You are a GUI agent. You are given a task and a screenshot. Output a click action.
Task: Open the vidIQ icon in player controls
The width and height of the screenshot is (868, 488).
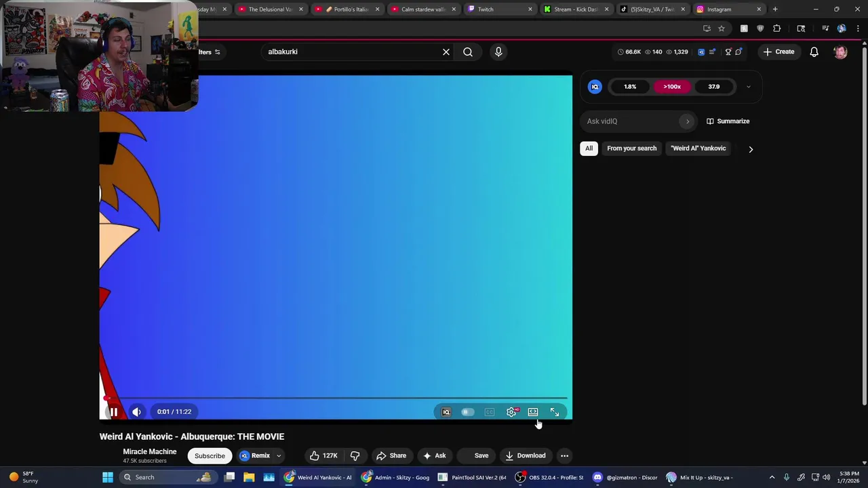tap(446, 412)
